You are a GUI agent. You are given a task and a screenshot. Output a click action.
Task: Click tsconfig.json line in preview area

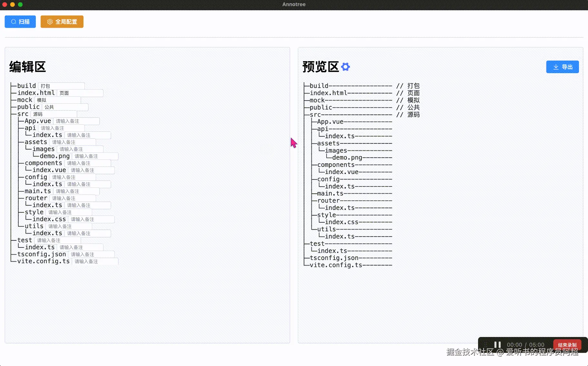348,258
